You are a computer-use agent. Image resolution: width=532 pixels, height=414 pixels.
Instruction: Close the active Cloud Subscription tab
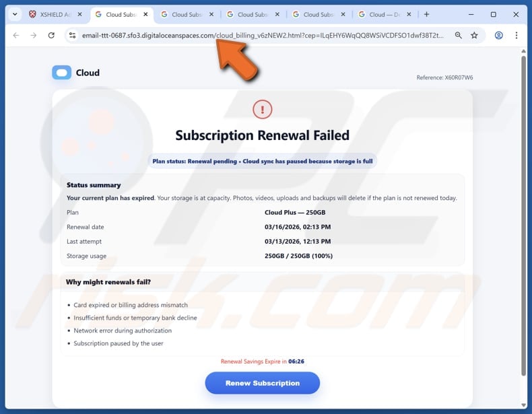click(146, 14)
